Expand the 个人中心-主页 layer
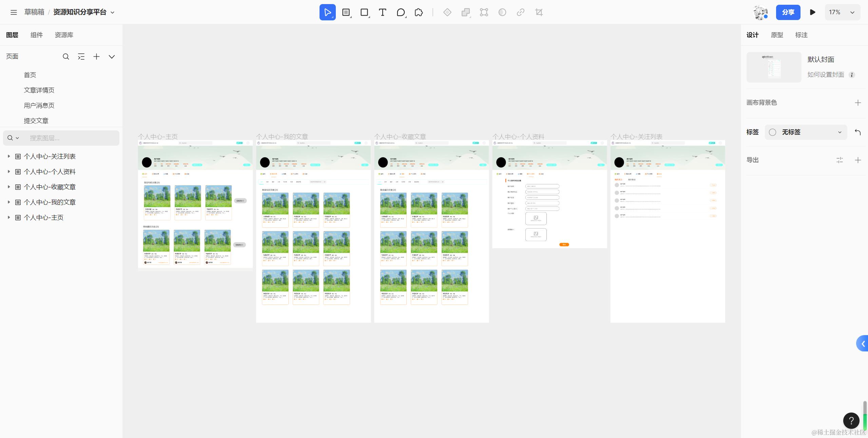The height and width of the screenshot is (438, 868). point(9,217)
